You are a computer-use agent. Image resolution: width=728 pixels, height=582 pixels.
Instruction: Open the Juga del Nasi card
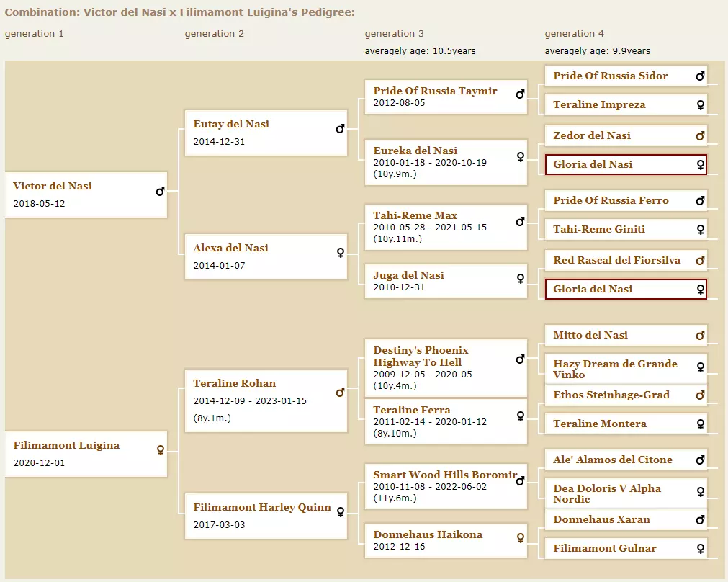[x=446, y=281]
